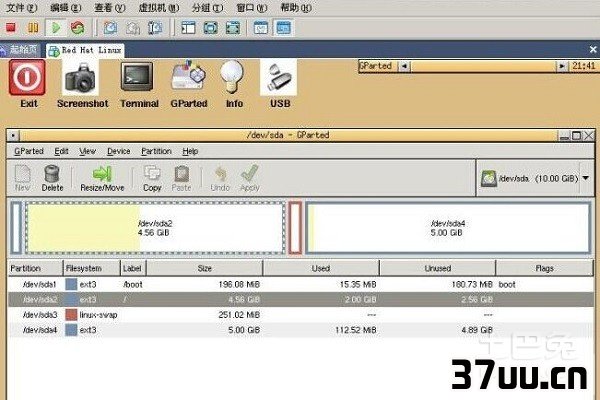This screenshot has width=600, height=400.
Task: Close the VMware tab with X button
Action: (x=593, y=49)
